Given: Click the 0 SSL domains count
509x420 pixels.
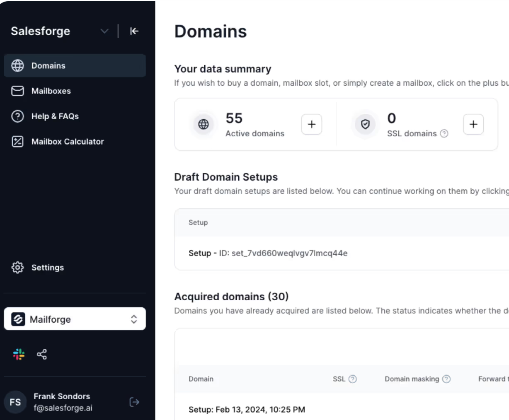Looking at the screenshot, I should point(392,118).
